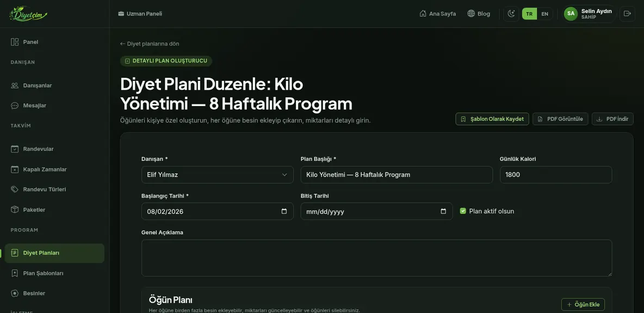Image resolution: width=644 pixels, height=313 pixels.
Task: Click the Ana Sayfa link
Action: tap(437, 14)
